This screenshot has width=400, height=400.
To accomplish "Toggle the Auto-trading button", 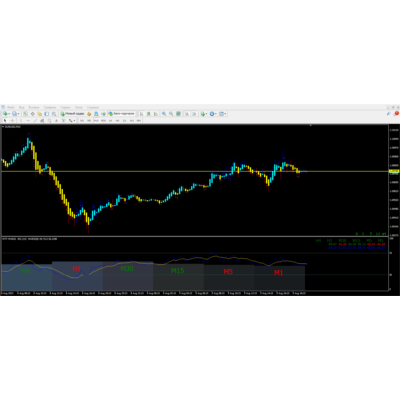I will [x=122, y=114].
